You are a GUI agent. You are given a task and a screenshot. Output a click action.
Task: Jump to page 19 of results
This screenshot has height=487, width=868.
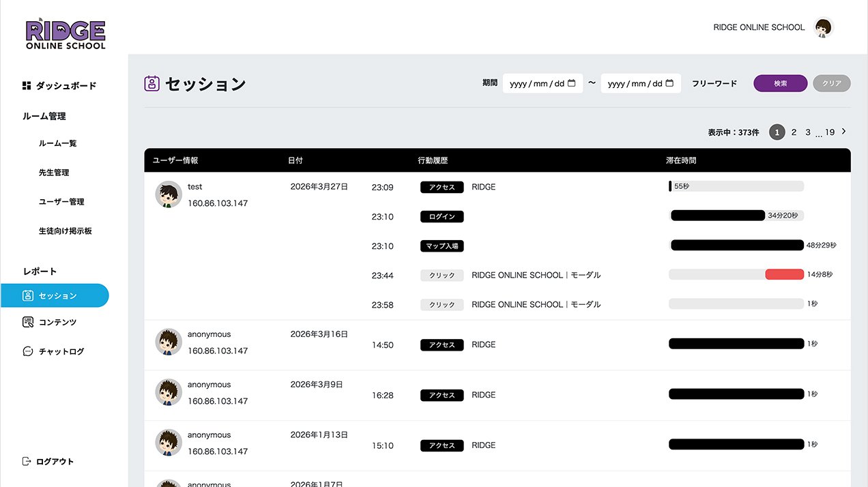tap(830, 132)
